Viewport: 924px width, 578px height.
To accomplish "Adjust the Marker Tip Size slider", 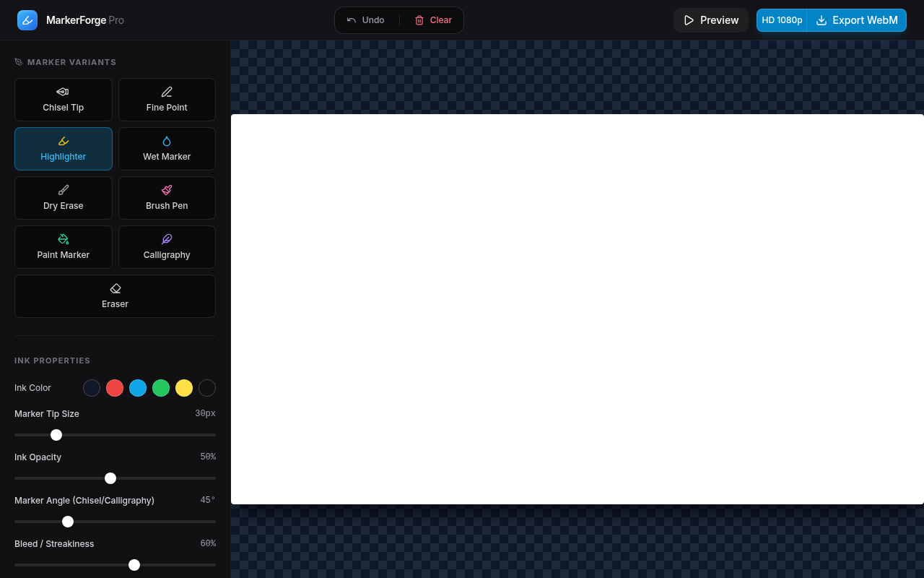I will pos(115,435).
